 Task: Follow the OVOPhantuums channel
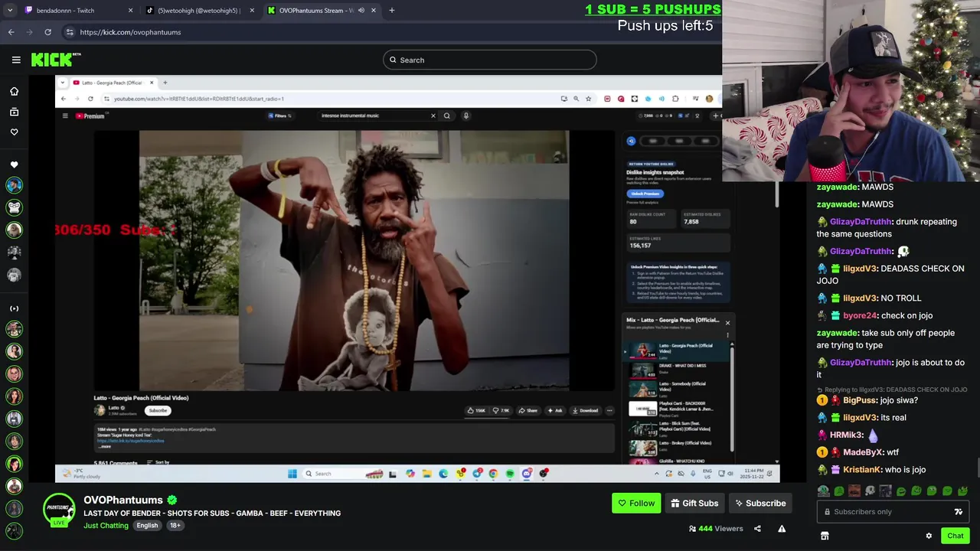tap(636, 504)
